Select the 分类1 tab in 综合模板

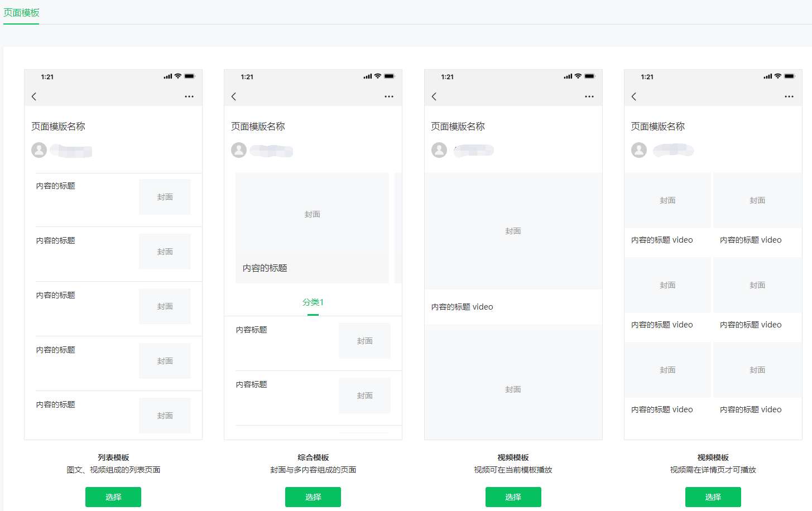pos(313,302)
